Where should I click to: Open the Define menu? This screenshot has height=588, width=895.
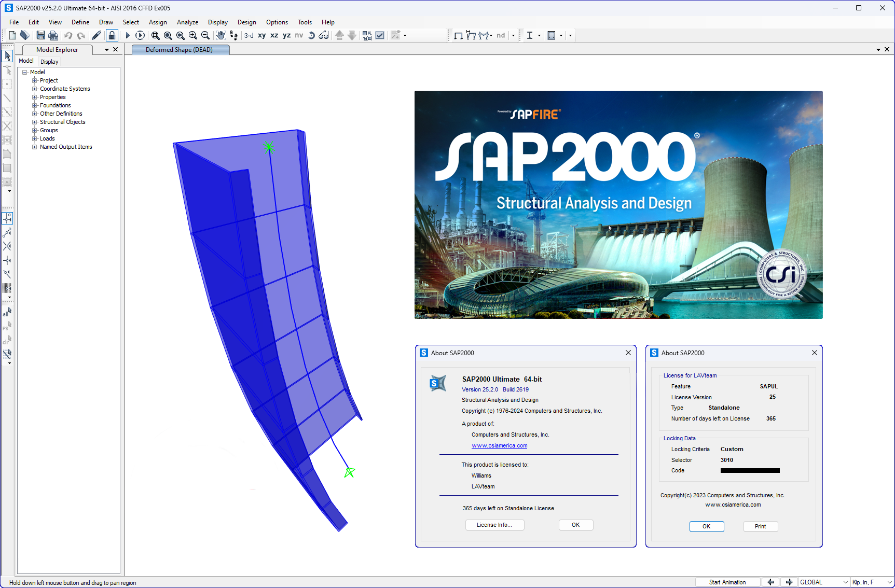[x=80, y=22]
